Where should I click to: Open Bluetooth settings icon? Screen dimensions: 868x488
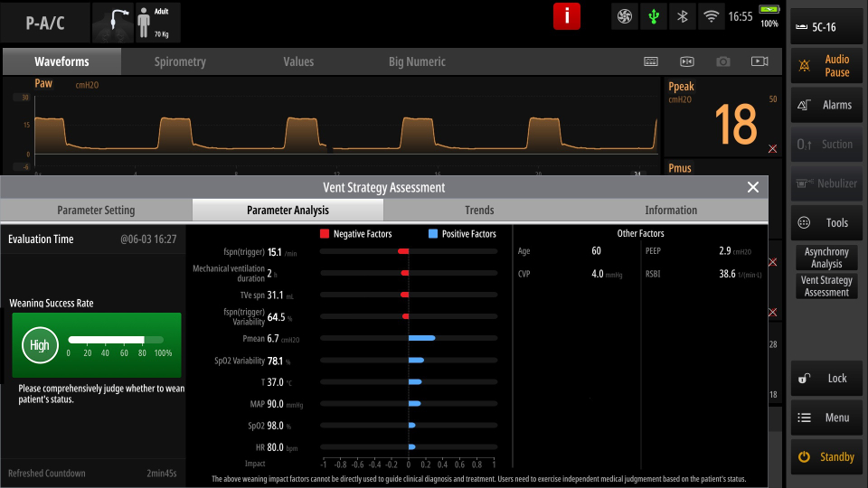click(683, 16)
